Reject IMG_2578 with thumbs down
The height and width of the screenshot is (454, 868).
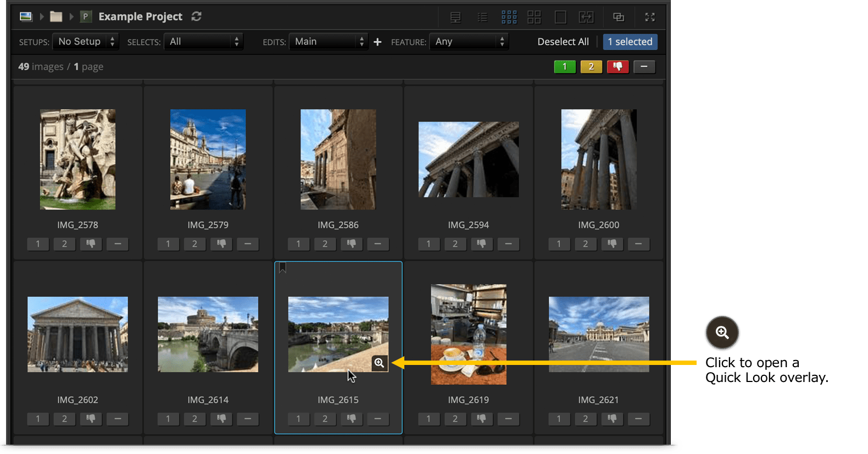coord(91,243)
